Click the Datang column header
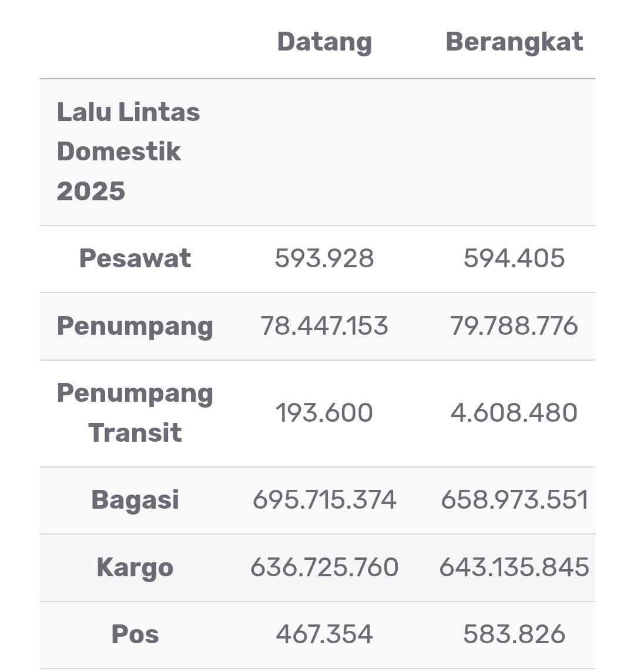 pyautogui.click(x=324, y=42)
